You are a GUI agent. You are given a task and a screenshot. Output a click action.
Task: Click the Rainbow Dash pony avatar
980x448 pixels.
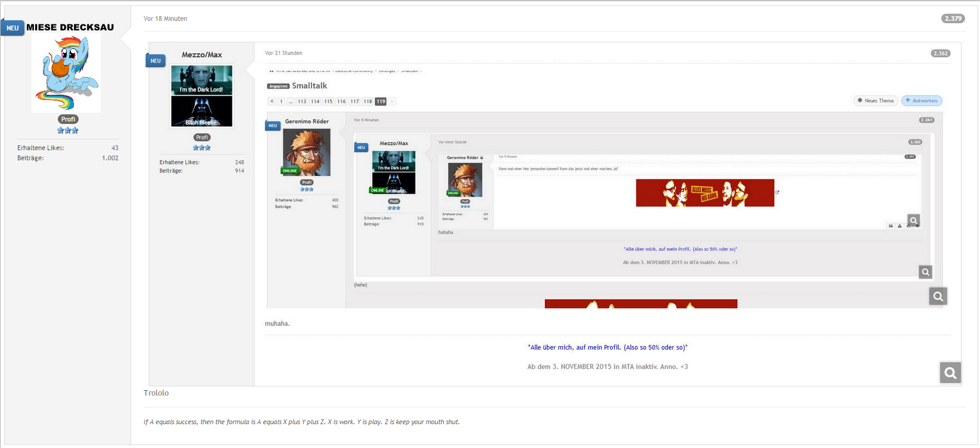pos(66,73)
